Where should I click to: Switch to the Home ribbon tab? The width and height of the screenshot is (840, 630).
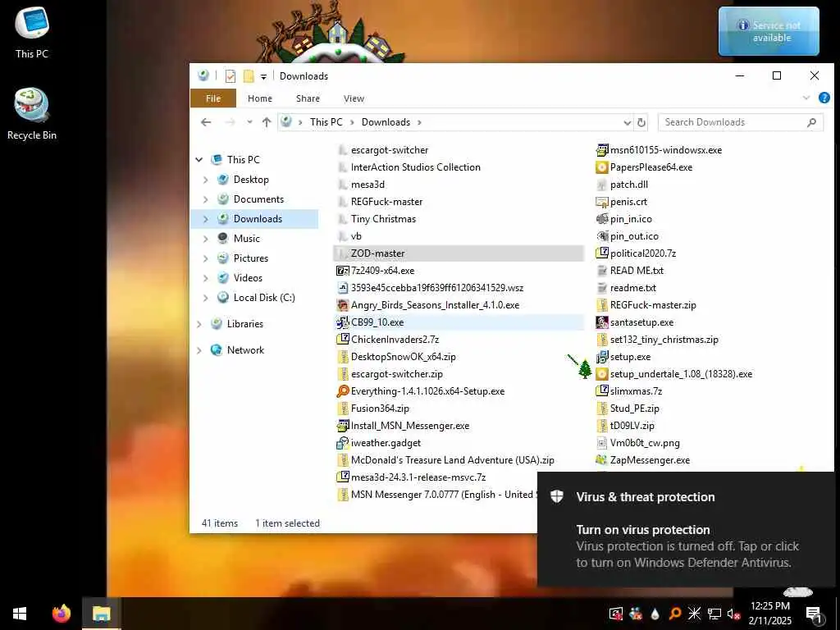click(x=260, y=98)
